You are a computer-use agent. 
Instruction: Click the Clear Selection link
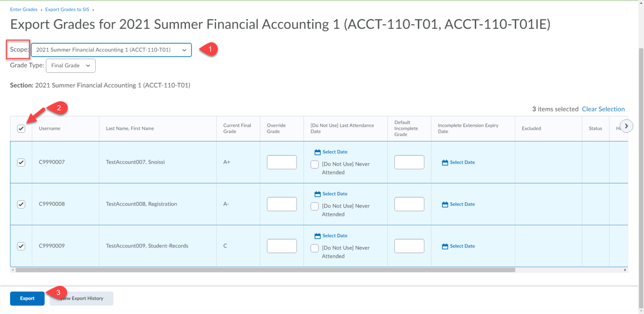(603, 109)
